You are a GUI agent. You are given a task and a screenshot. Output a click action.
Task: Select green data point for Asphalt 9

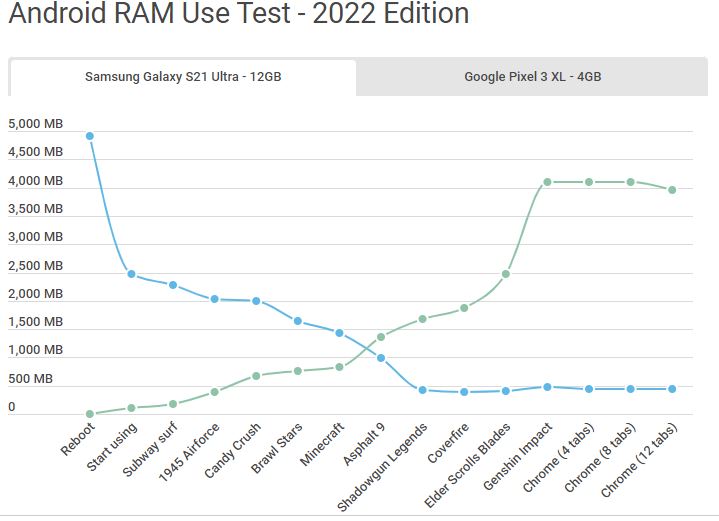point(381,337)
